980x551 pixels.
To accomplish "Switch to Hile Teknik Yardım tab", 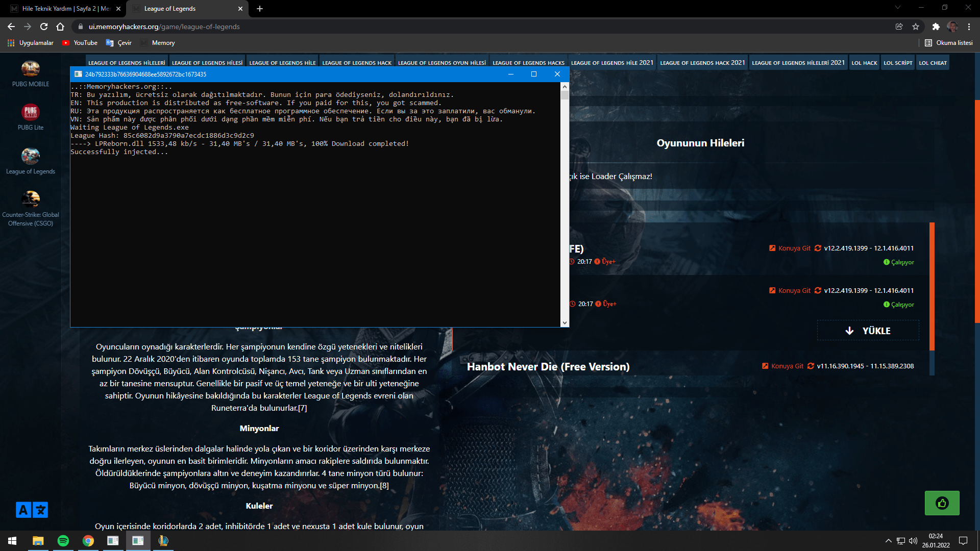I will point(64,9).
